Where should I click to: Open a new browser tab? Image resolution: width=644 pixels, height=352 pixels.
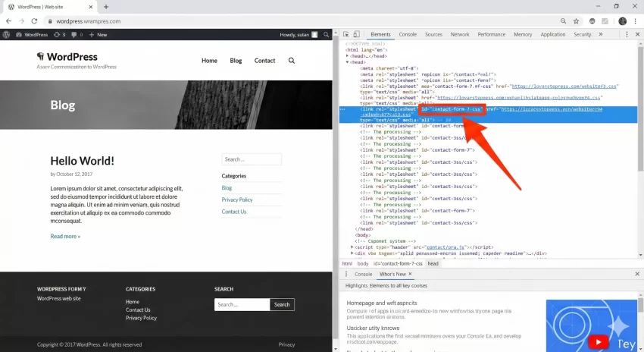[106, 7]
